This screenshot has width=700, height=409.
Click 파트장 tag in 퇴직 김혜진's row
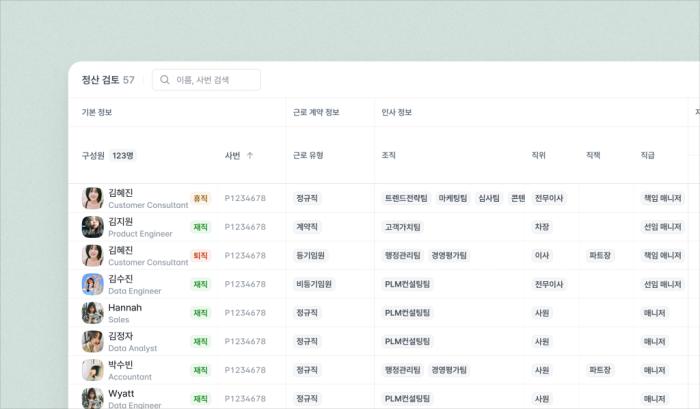pos(600,255)
